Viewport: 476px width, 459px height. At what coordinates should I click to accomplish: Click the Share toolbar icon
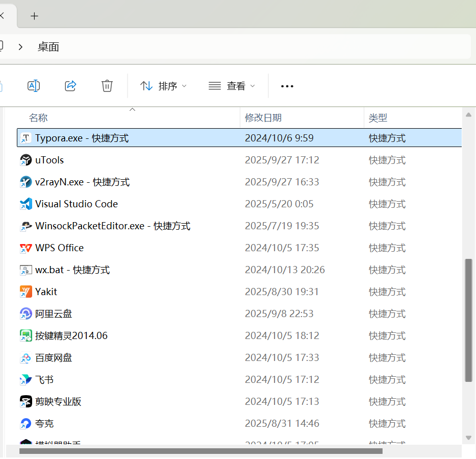coord(70,86)
